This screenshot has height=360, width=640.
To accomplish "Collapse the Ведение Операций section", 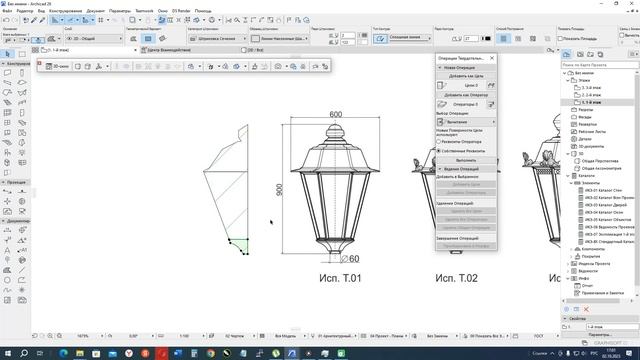I will pyautogui.click(x=440, y=169).
